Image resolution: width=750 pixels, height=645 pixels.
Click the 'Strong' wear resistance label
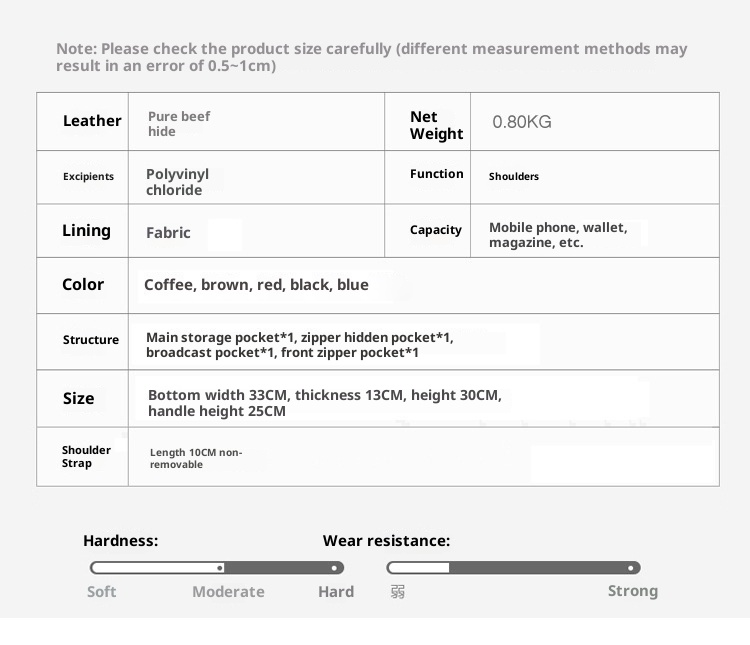click(632, 590)
